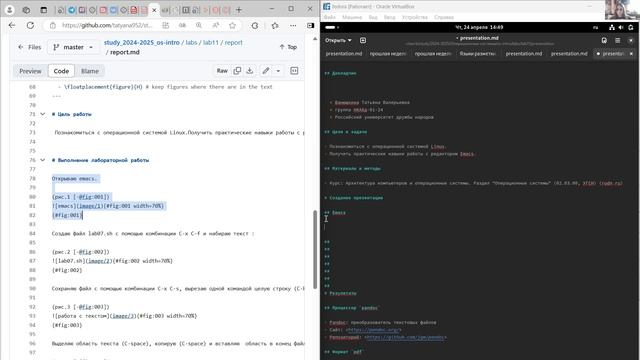Open VirtualBox Справка menu

pos(444,18)
